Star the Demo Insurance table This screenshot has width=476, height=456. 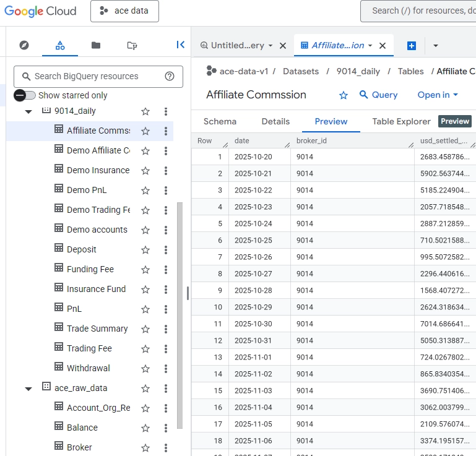(145, 171)
